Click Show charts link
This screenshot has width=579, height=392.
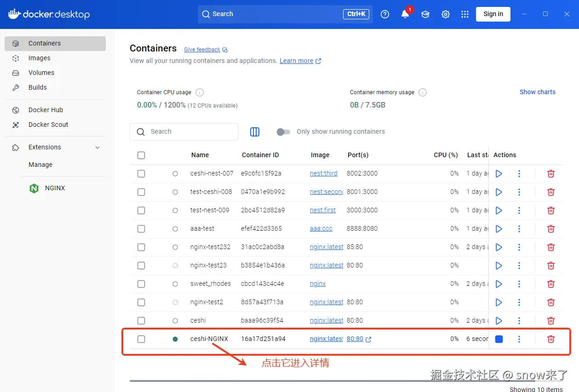pos(538,92)
